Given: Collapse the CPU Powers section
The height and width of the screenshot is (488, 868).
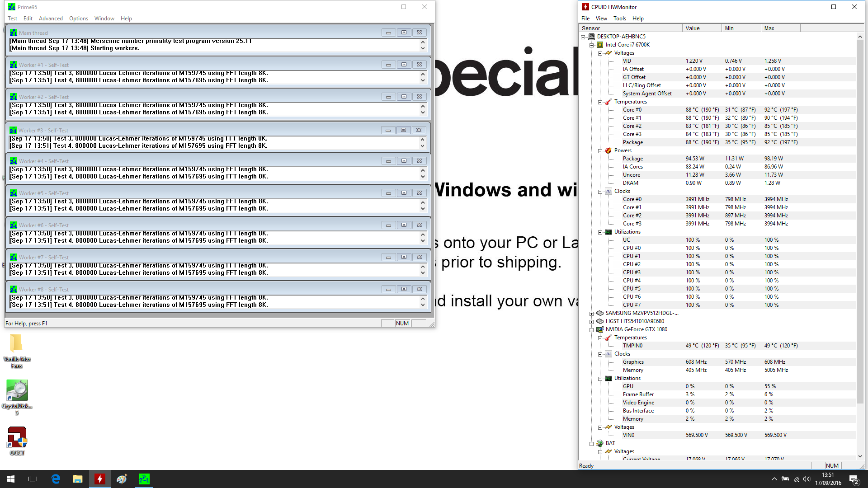Looking at the screenshot, I should (x=600, y=150).
